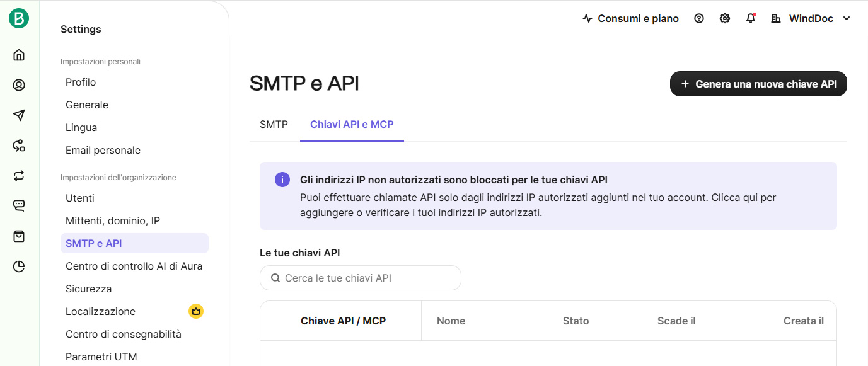The width and height of the screenshot is (868, 366).
Task: View notifications bell icon
Action: pos(751,19)
